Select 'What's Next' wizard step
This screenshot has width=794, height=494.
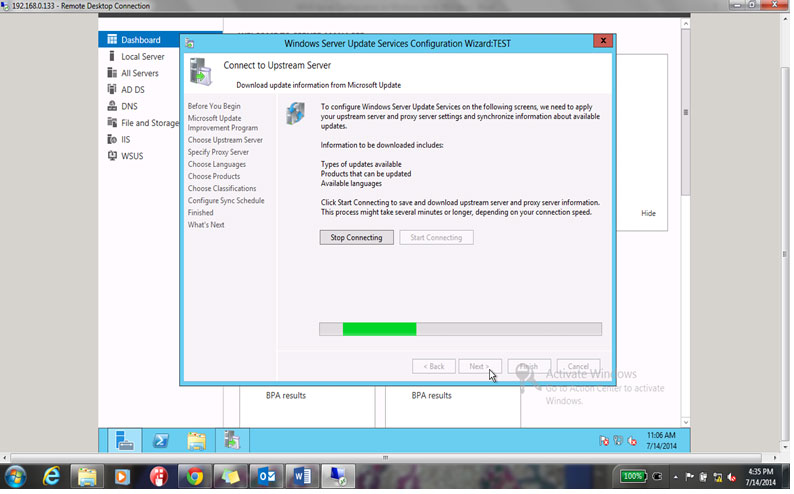click(206, 225)
